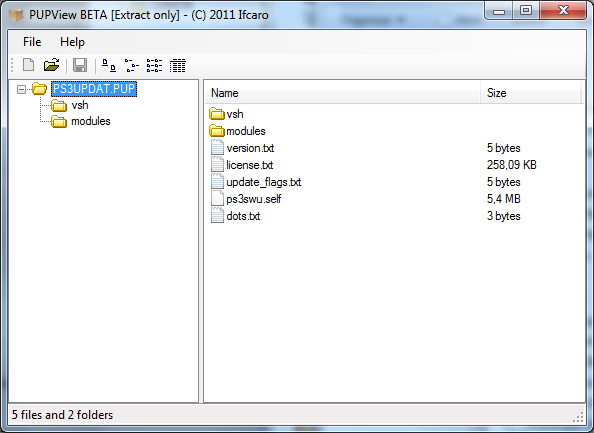This screenshot has height=433, width=594.
Task: Switch to large icons view
Action: click(x=109, y=65)
